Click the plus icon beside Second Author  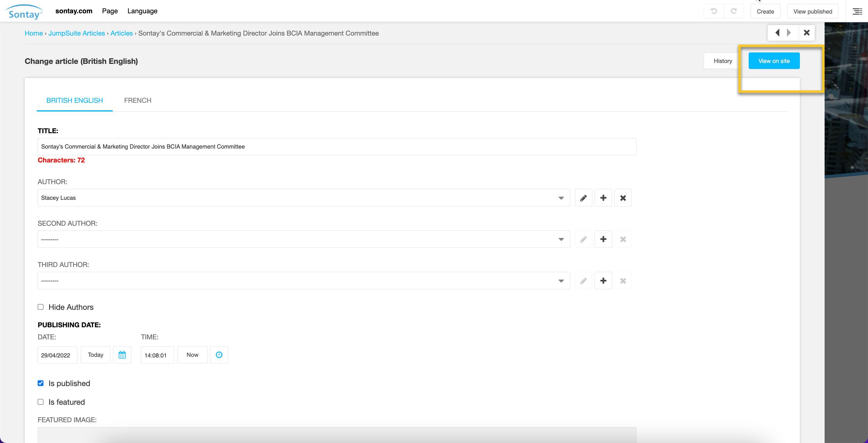603,239
